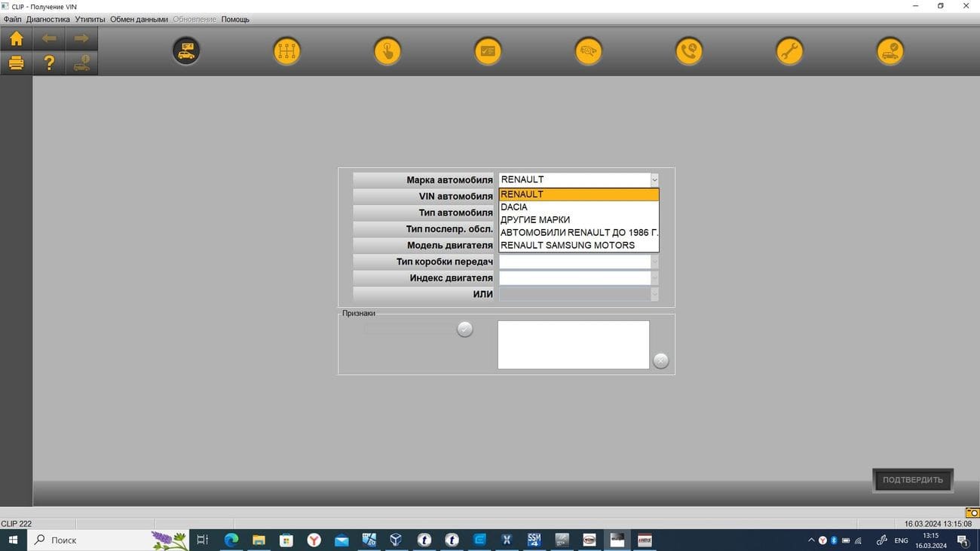The height and width of the screenshot is (551, 980).
Task: Open the Windows notification center icon
Action: (x=963, y=540)
